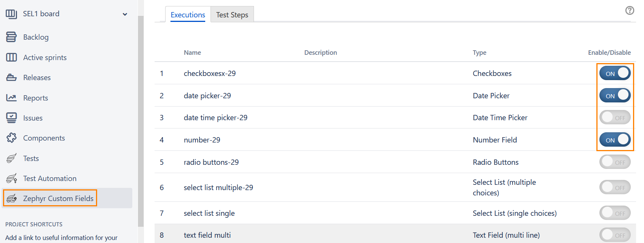Image resolution: width=644 pixels, height=243 pixels.
Task: Open Zephyr Custom Fields sidebar link
Action: click(x=58, y=198)
